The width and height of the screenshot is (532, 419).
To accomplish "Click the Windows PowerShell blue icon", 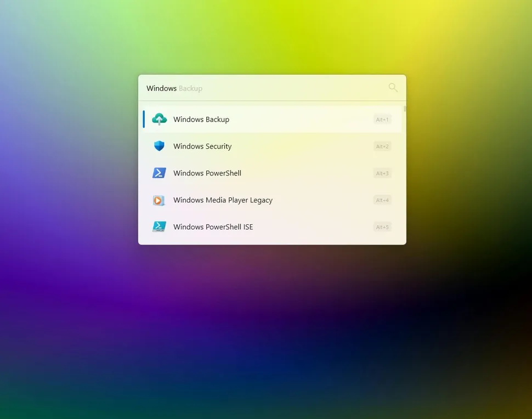I will pos(159,173).
